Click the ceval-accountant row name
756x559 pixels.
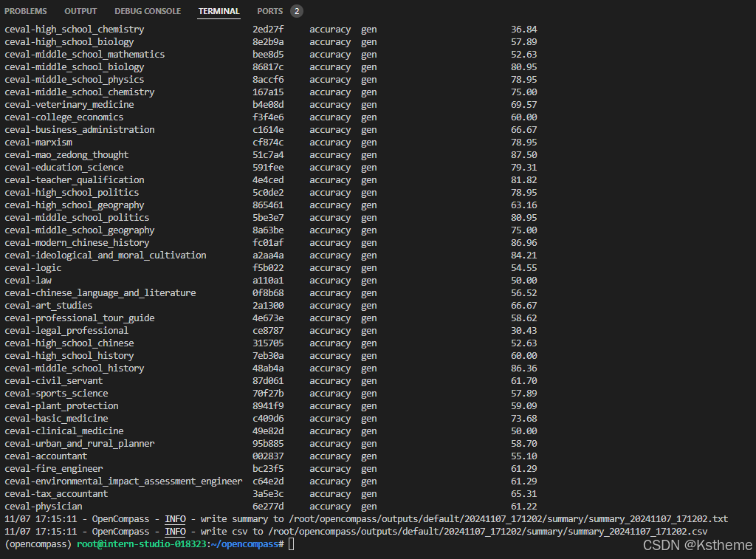(x=46, y=456)
